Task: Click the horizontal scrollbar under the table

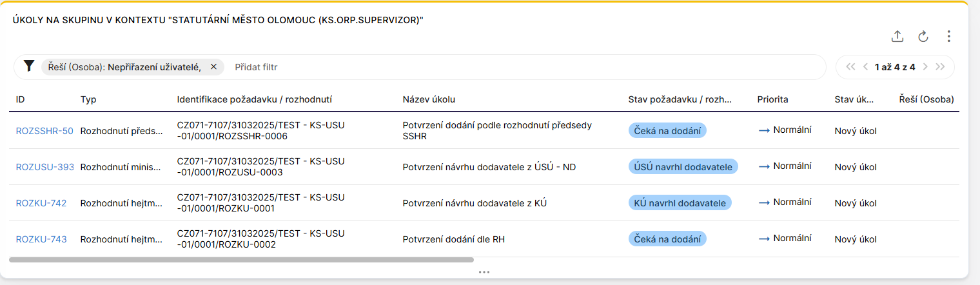Action: coord(241,260)
